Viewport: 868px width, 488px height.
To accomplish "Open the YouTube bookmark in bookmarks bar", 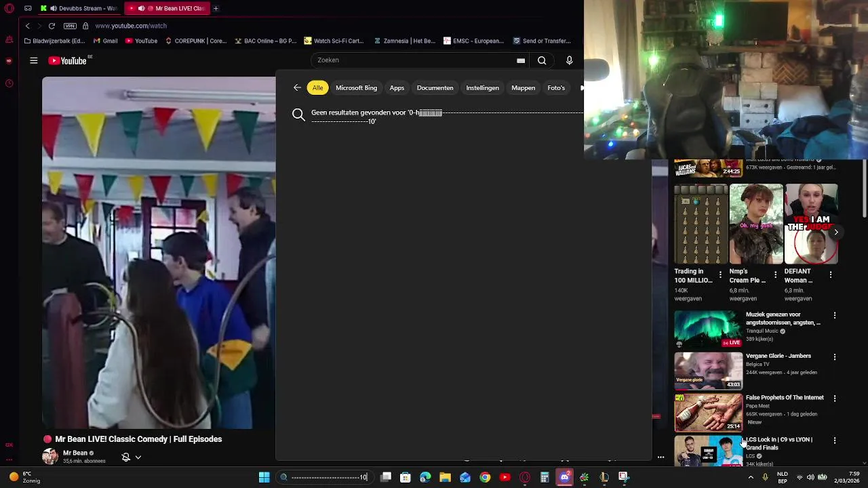I will (141, 41).
